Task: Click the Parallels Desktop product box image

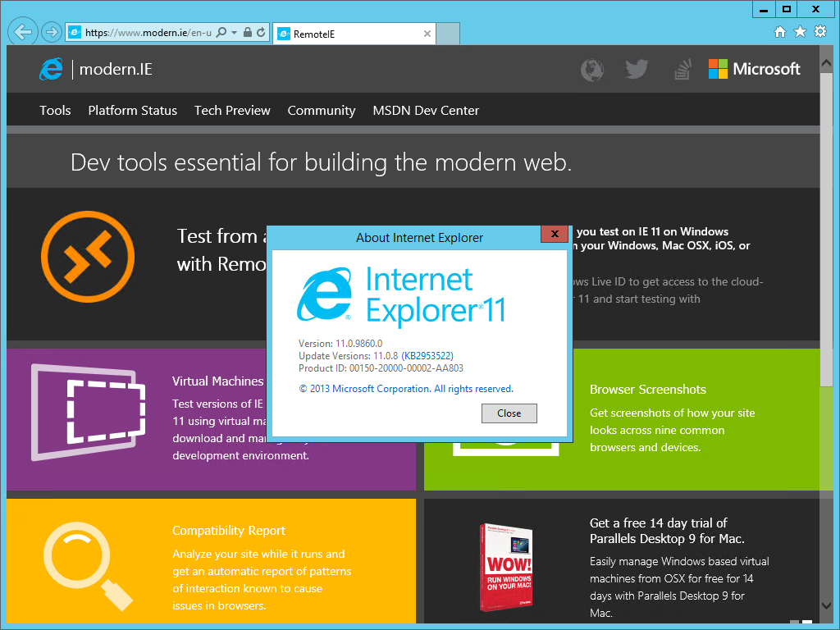Action: (x=506, y=568)
